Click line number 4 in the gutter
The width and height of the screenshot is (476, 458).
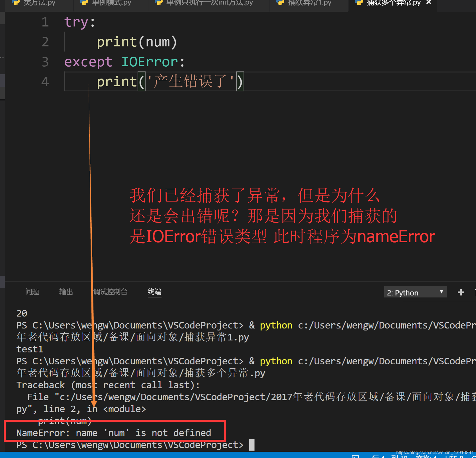pos(45,82)
